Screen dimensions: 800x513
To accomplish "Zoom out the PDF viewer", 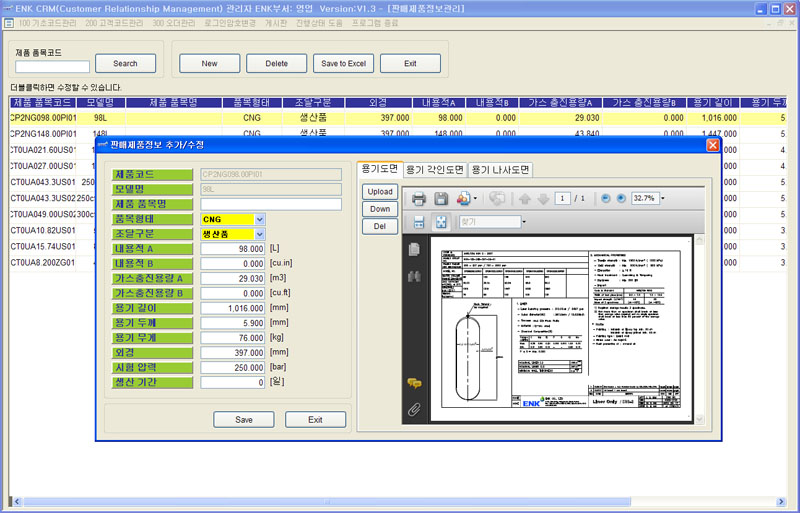I will 606,199.
